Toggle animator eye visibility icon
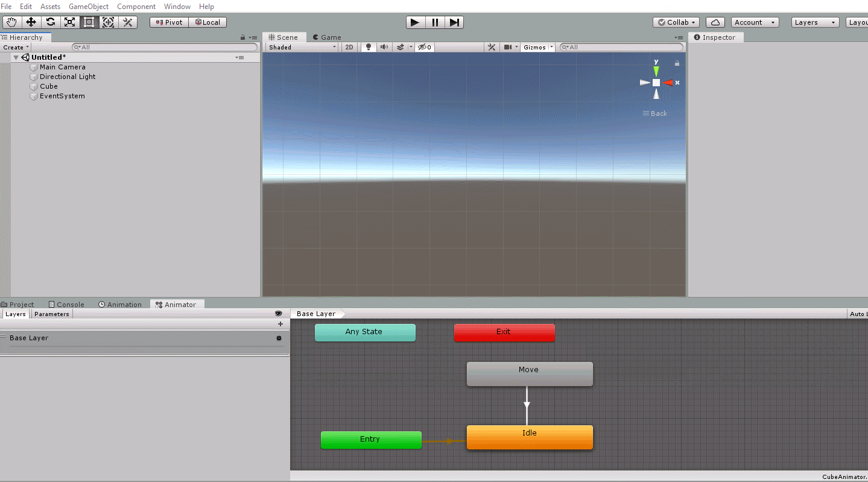868x482 pixels. (x=278, y=314)
